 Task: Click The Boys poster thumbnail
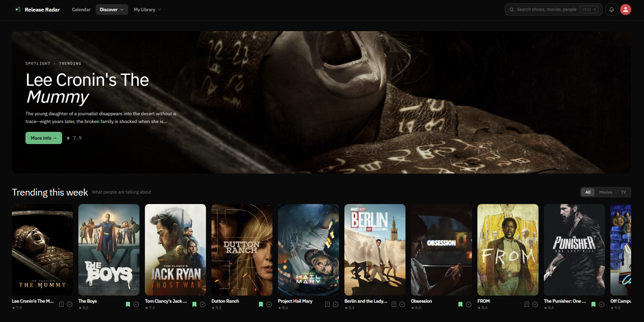coord(109,250)
